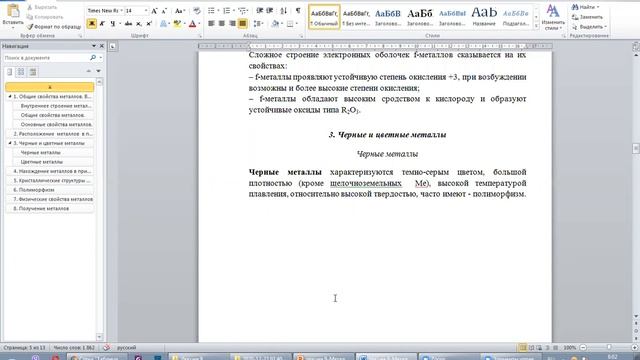Open font size 14 dropdown
This screenshot has width=640, height=360.
tap(146, 11)
